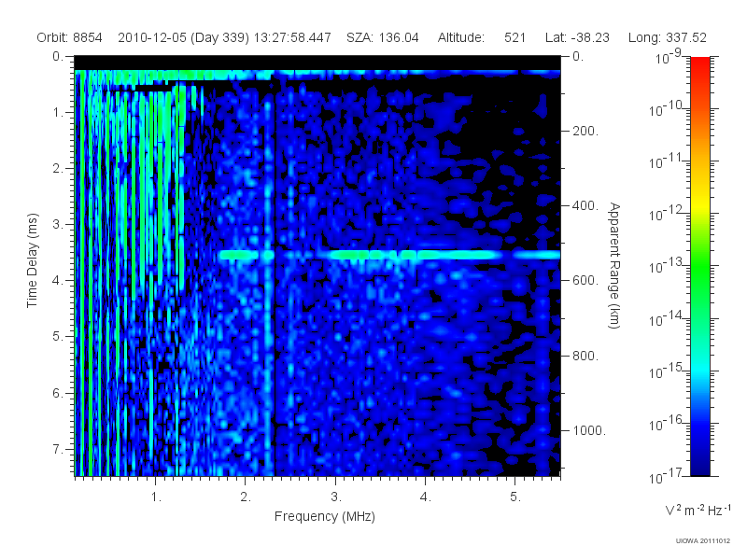Select the date '2010-12-05 (Day 339)' text
Viewport: 747px width, 560px height.
[183, 37]
